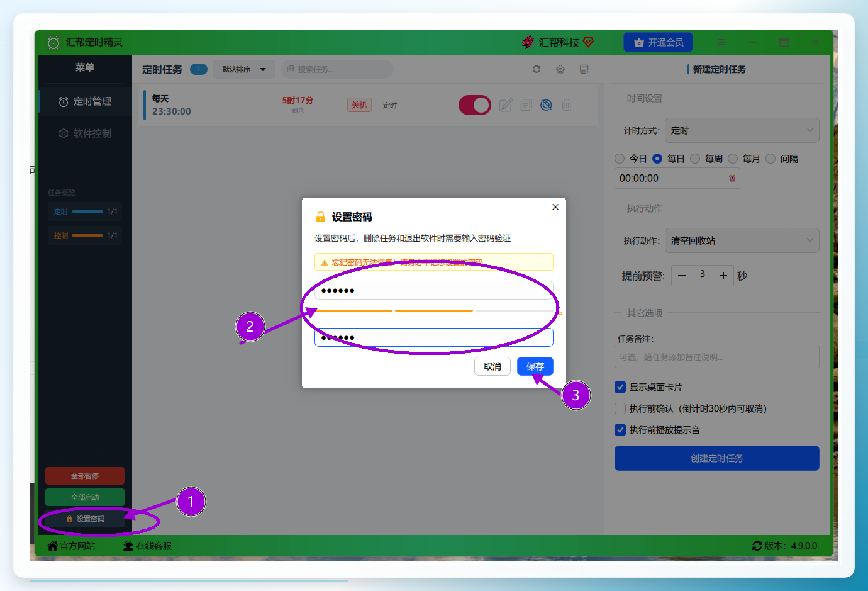Uncheck 执行前播放提示音 checkbox
This screenshot has width=868, height=591.
click(x=620, y=430)
